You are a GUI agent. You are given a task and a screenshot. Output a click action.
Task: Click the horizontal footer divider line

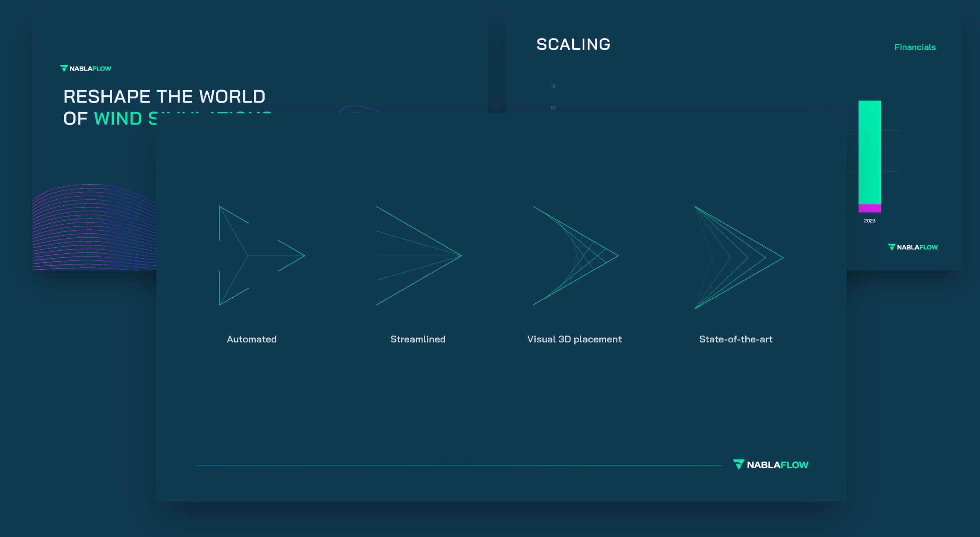tap(458, 465)
